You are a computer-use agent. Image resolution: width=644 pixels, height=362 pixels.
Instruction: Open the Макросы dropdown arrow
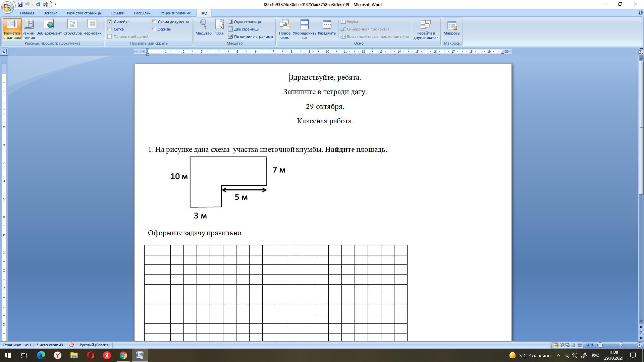pos(451,37)
